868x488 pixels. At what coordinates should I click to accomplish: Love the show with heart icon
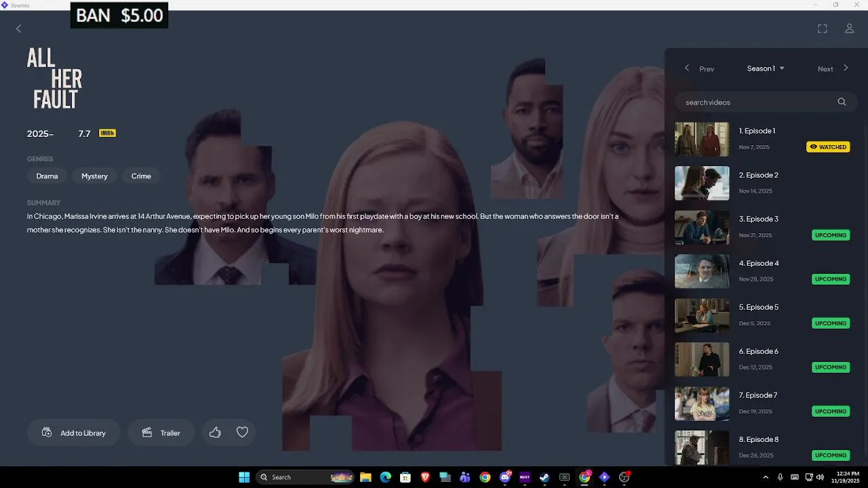click(242, 432)
